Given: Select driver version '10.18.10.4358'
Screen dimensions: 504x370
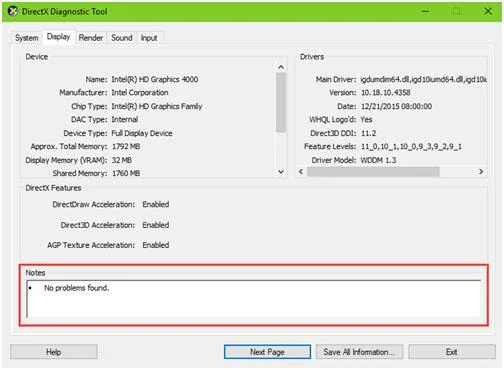Looking at the screenshot, I should point(386,93).
